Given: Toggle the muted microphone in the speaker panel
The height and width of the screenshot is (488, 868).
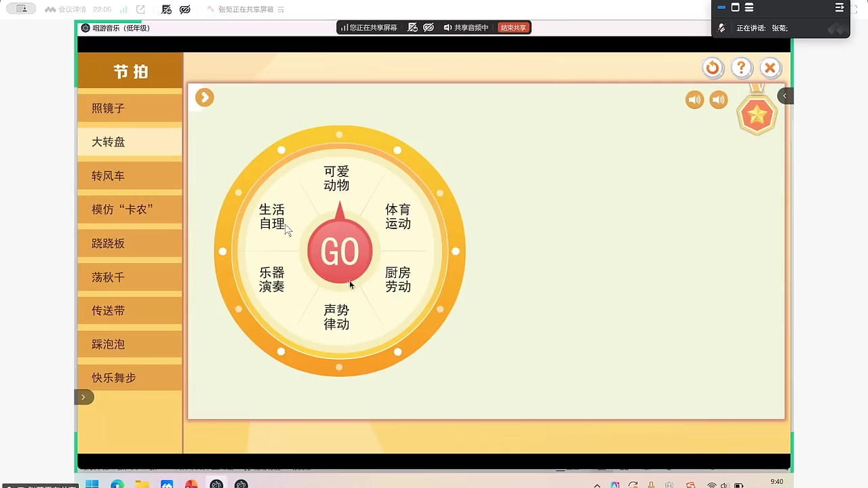Looking at the screenshot, I should point(722,28).
